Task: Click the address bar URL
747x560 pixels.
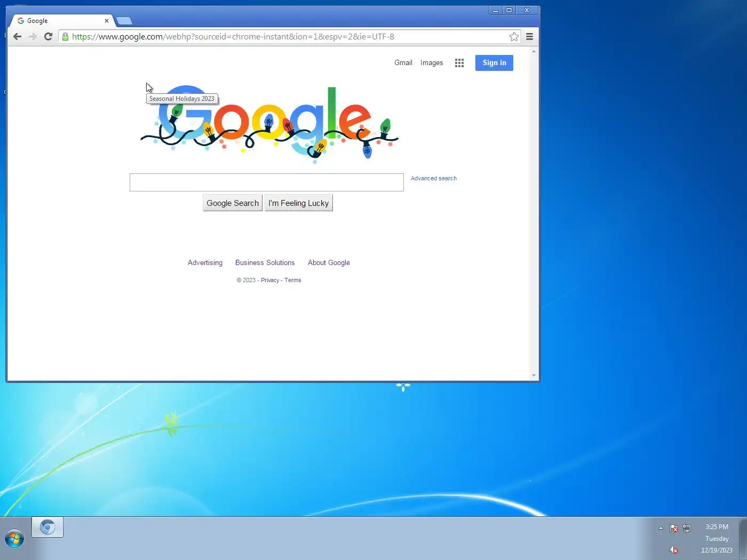Action: coord(233,36)
